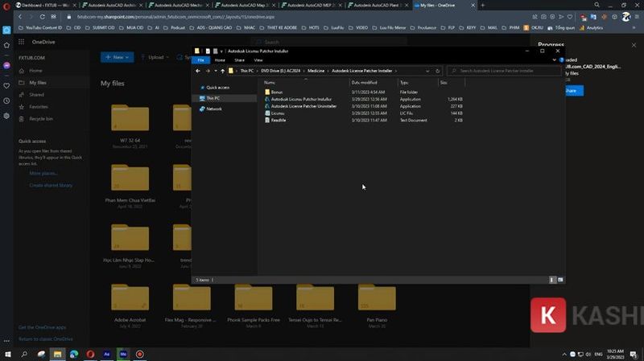Viewport: 644px width, 361px height.
Task: Go up one folder level in Explorer
Action: (x=222, y=71)
